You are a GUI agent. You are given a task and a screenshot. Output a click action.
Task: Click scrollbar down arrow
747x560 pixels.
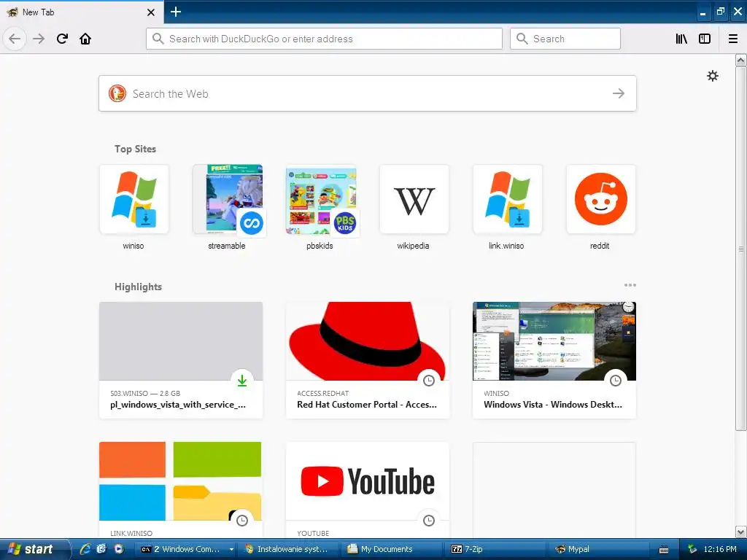point(741,532)
